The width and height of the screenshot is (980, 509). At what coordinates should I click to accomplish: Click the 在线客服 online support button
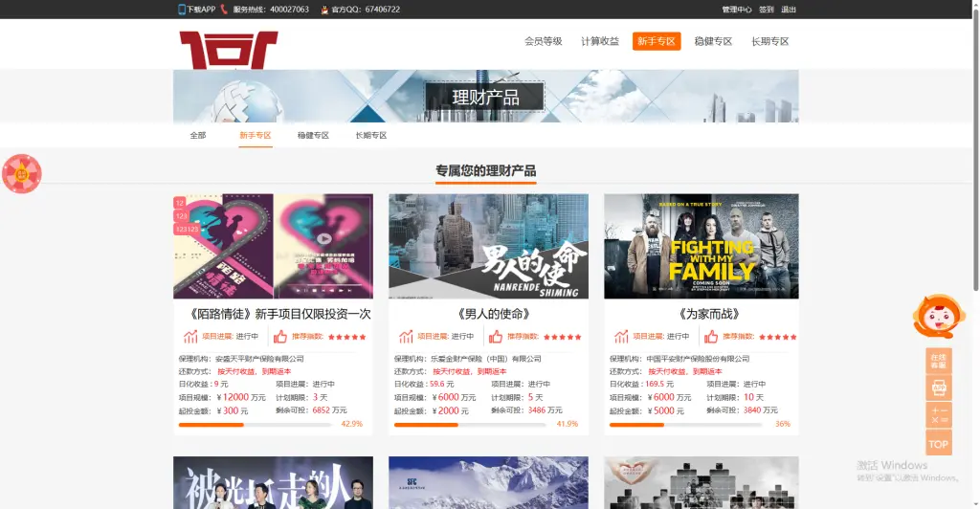tap(939, 361)
